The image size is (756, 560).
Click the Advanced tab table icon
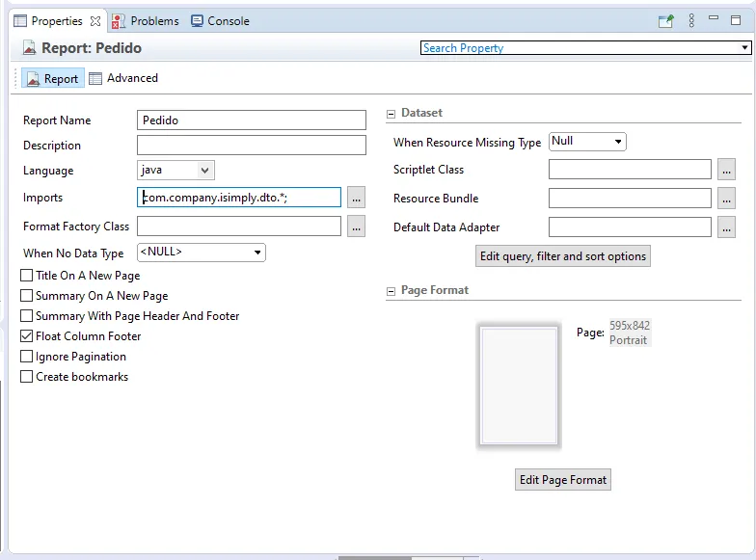(x=95, y=78)
